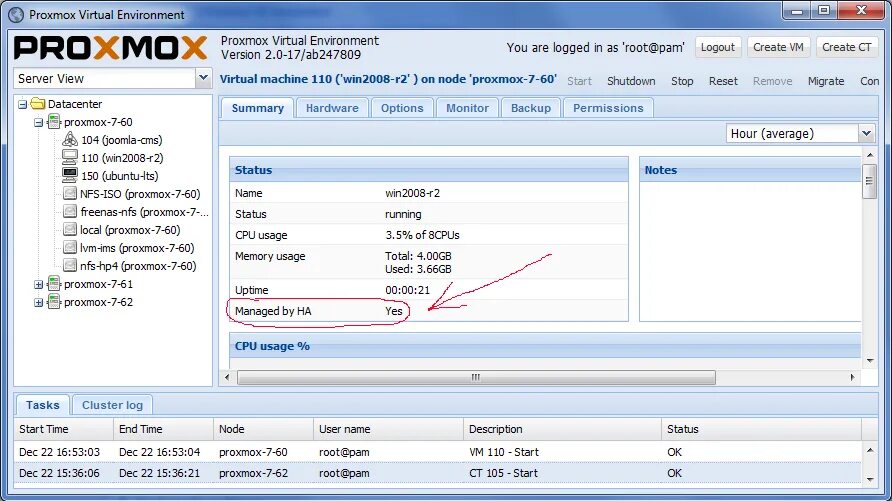This screenshot has width=892, height=501.
Task: Click the '3.5% of 8CPUs' value
Action: 422,235
